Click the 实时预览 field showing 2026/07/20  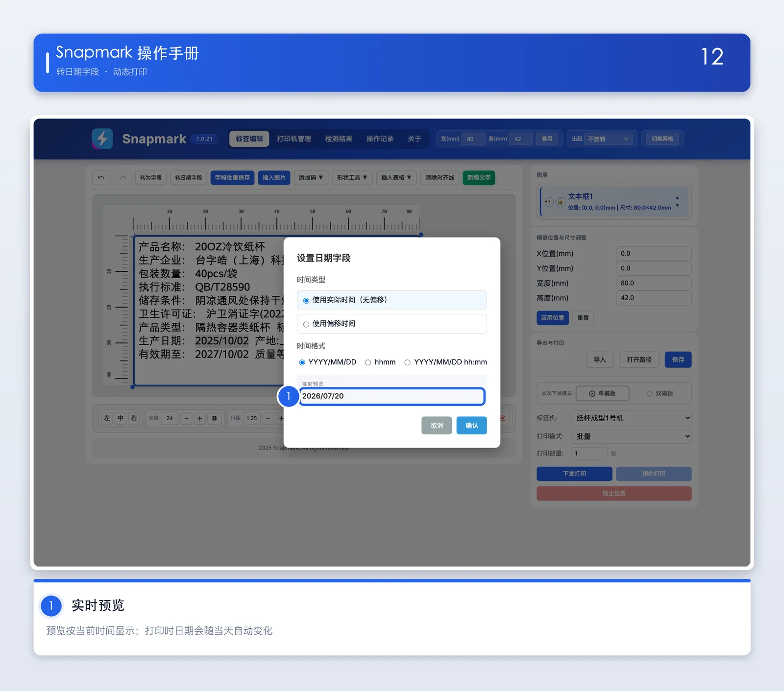[x=392, y=396]
